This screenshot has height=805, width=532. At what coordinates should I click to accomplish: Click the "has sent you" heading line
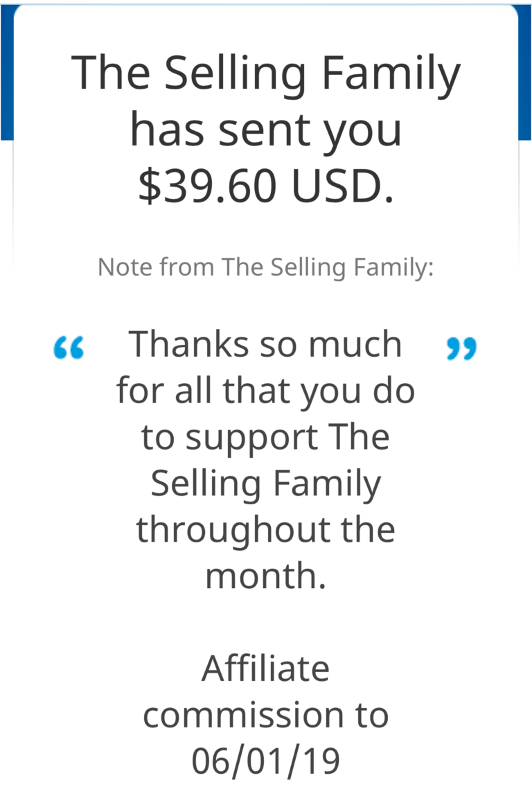265,130
